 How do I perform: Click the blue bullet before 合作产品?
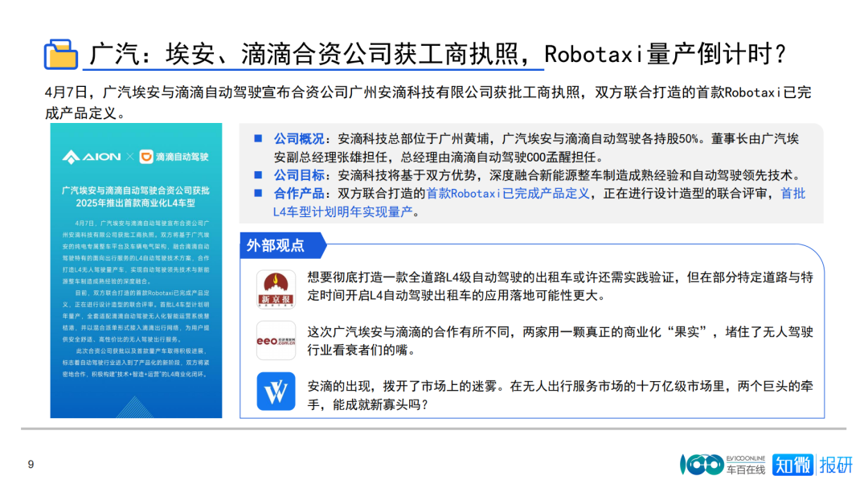tap(258, 193)
